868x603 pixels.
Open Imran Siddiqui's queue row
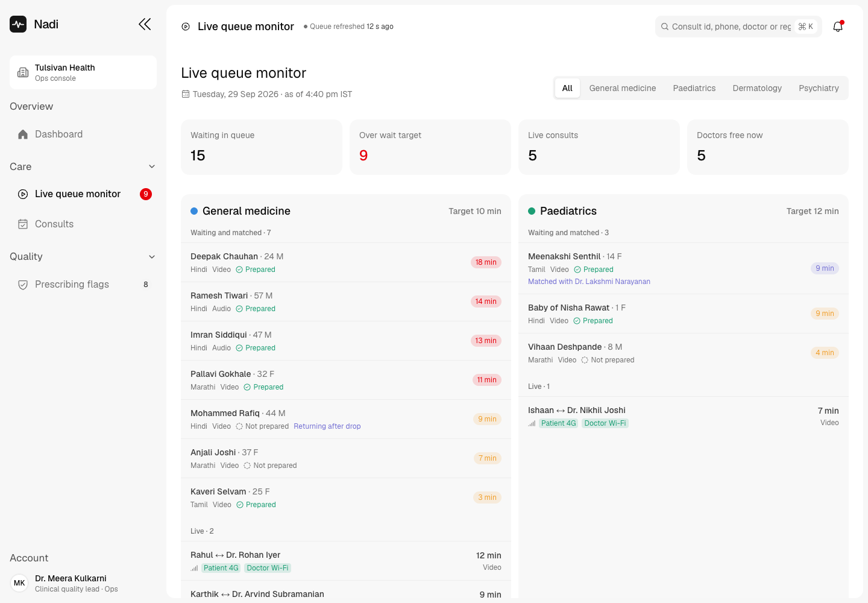tap(346, 341)
